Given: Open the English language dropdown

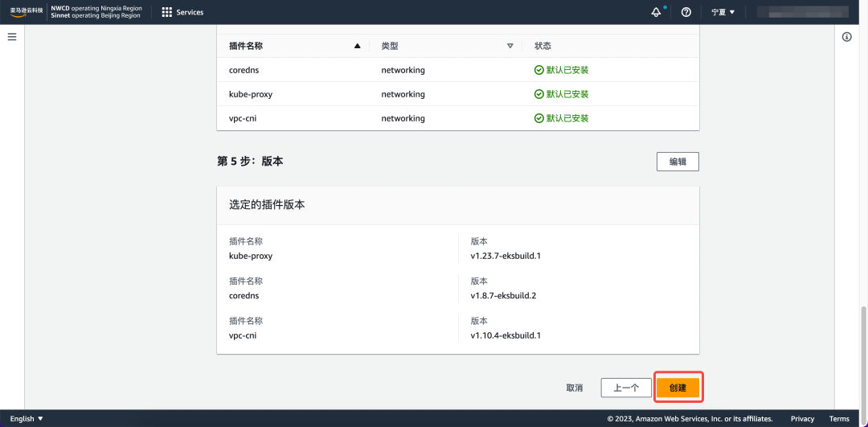Looking at the screenshot, I should click(x=27, y=419).
